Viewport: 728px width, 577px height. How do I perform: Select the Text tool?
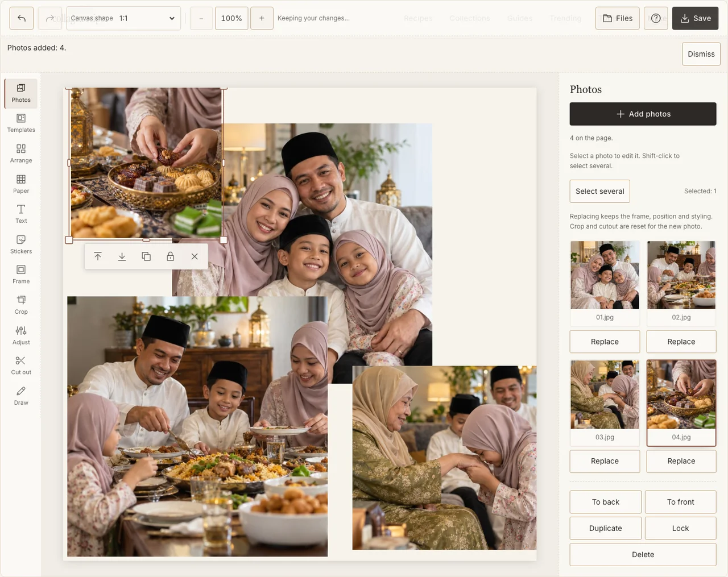click(x=21, y=214)
